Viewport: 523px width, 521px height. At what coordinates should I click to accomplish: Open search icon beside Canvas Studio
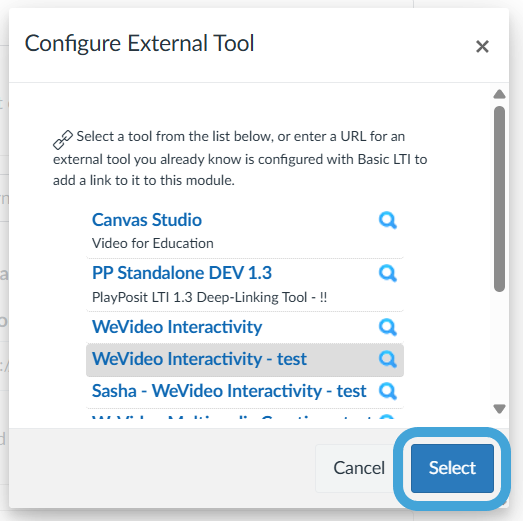[x=388, y=220]
